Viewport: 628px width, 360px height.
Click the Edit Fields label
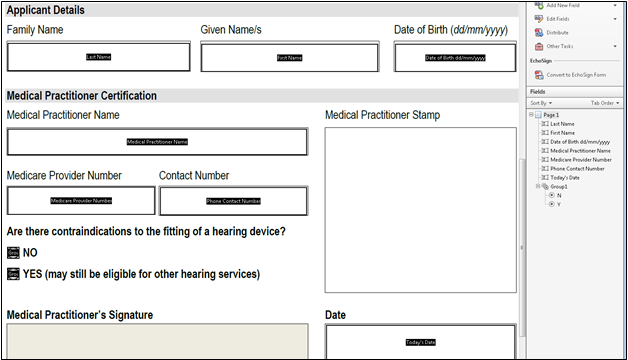tap(558, 19)
